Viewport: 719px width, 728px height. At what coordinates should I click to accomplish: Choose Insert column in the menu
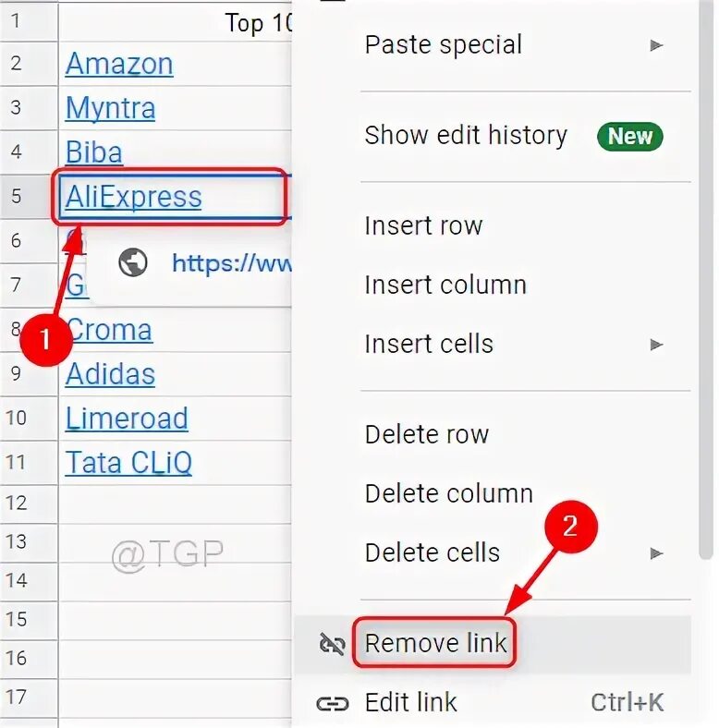pos(493,285)
